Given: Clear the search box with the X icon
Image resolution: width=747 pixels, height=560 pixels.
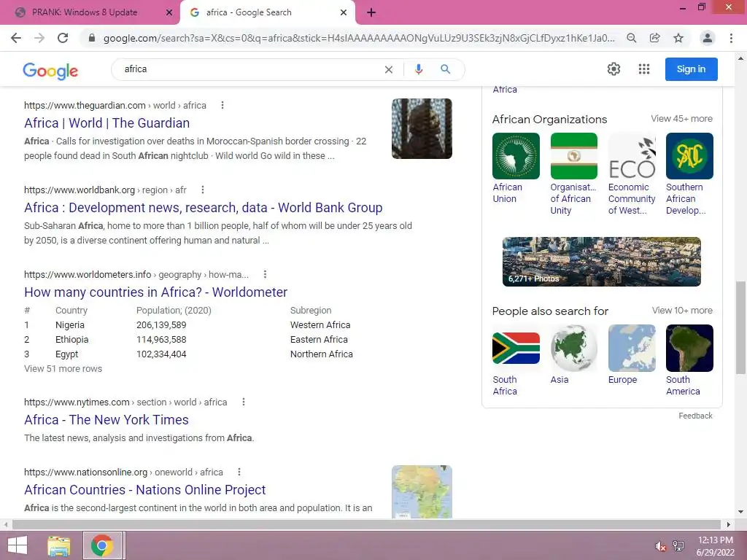Looking at the screenshot, I should click(389, 69).
